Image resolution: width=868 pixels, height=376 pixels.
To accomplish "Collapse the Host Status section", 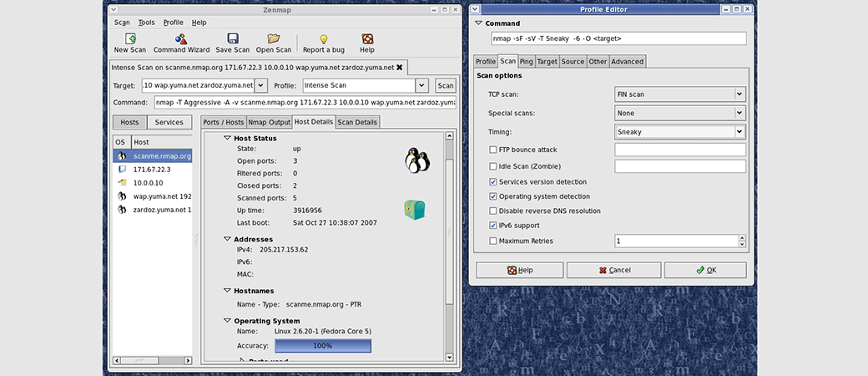I will (226, 138).
